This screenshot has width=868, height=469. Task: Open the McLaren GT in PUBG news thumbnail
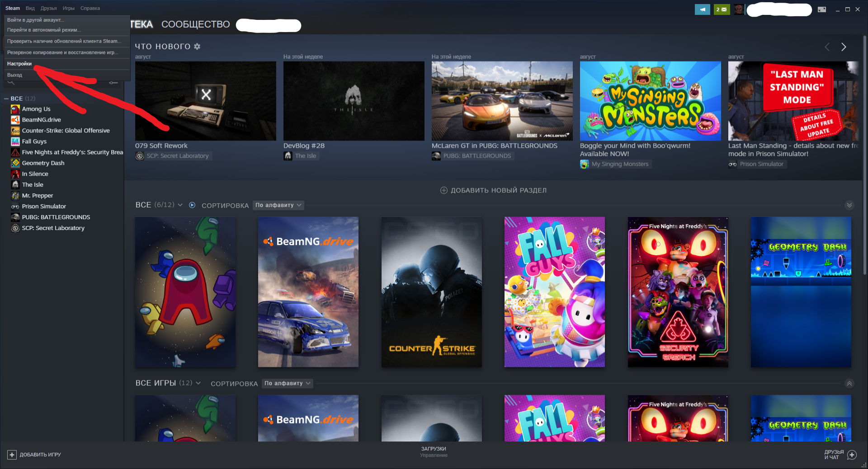click(502, 101)
